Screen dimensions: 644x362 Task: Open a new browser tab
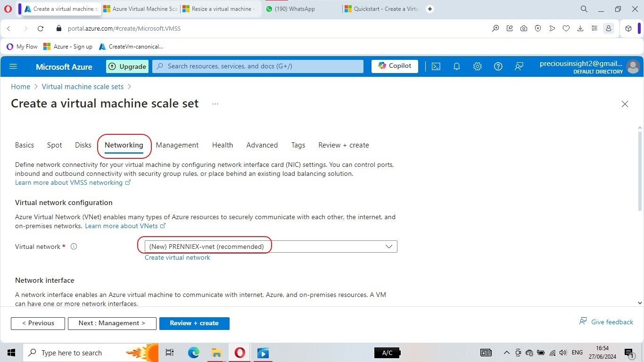(x=430, y=9)
